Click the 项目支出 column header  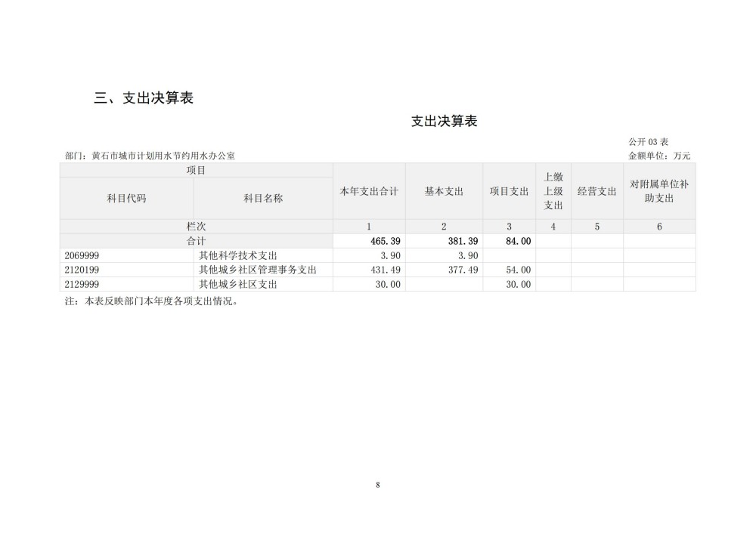click(x=509, y=192)
